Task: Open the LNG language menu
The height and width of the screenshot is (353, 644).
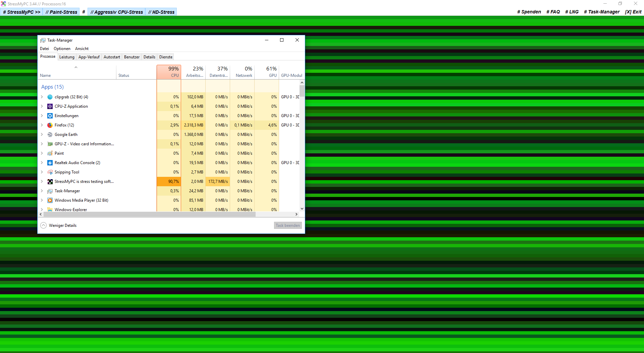Action: [572, 12]
